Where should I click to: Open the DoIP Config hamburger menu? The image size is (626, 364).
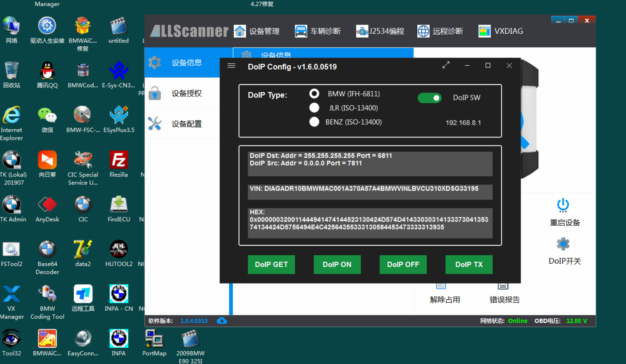[232, 66]
